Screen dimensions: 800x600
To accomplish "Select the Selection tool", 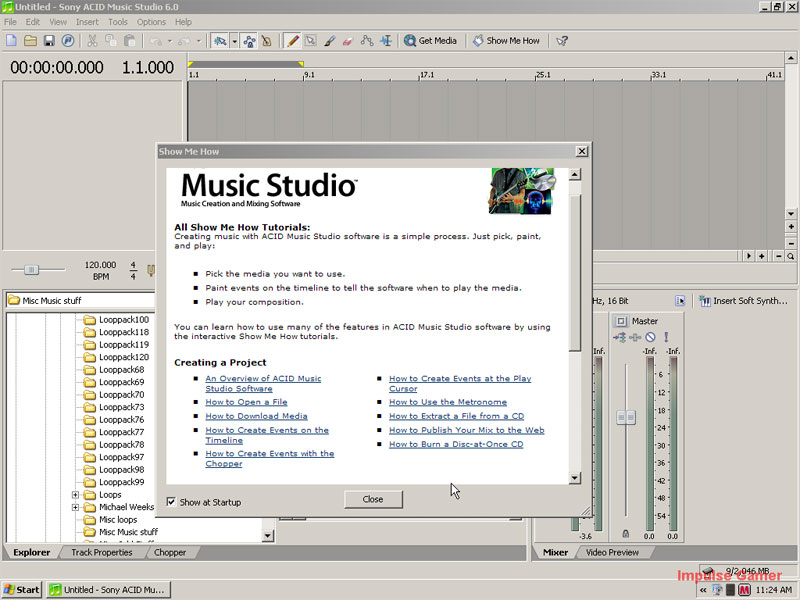I will pos(311,41).
